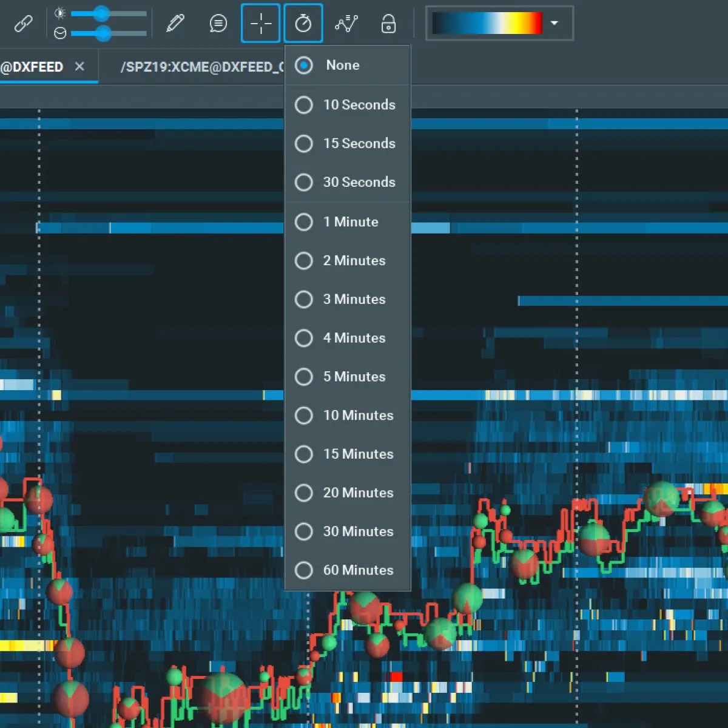Screen dimensions: 728x728
Task: Toggle the crosshair cursor tool
Action: (260, 24)
